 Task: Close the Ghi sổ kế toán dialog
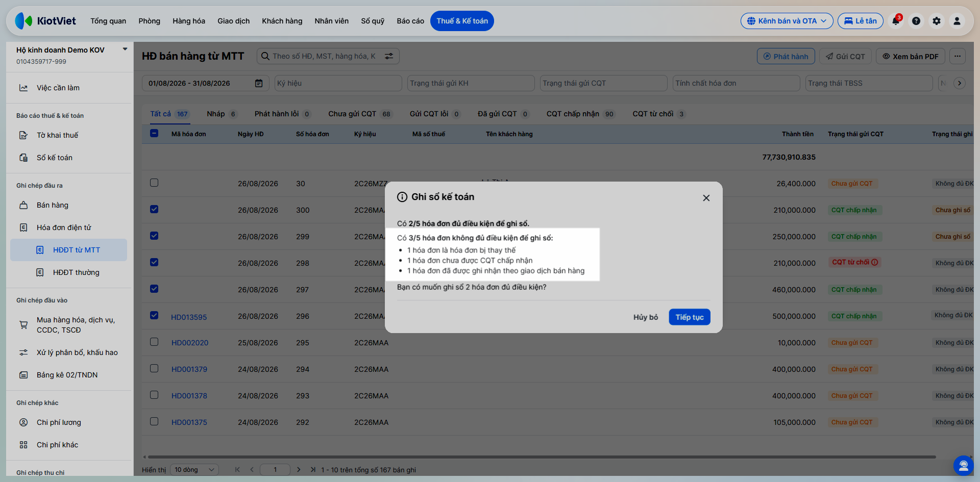click(706, 198)
